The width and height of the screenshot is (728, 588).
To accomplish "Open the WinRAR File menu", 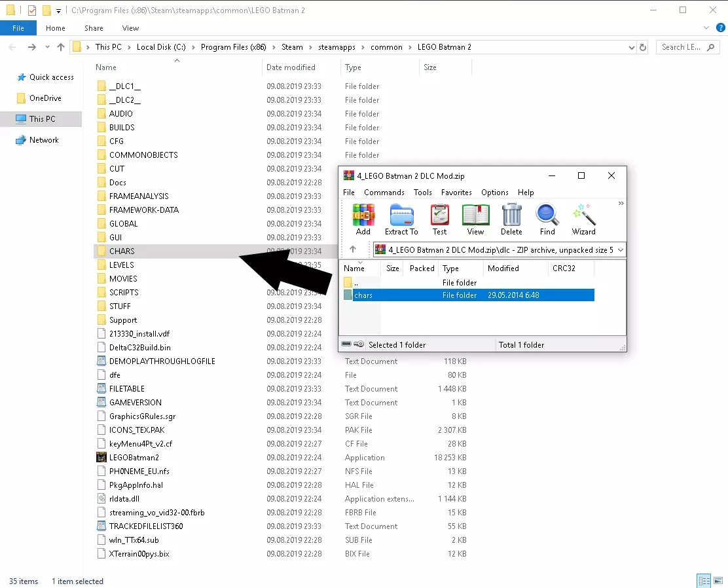I will [x=349, y=193].
